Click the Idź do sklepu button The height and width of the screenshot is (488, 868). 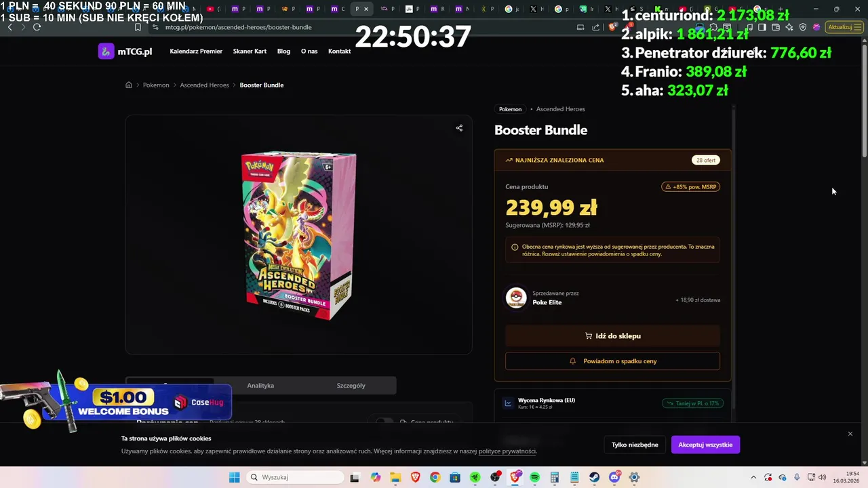612,336
